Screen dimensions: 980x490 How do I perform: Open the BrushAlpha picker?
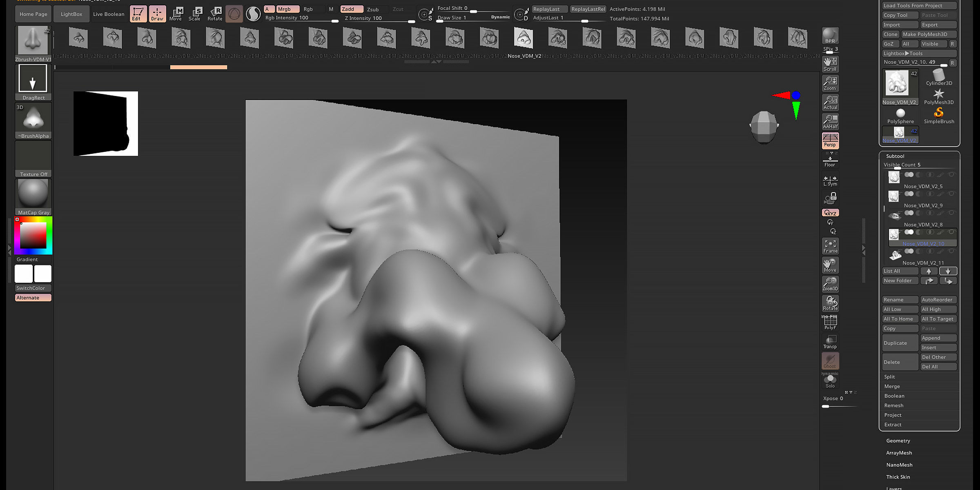33,120
